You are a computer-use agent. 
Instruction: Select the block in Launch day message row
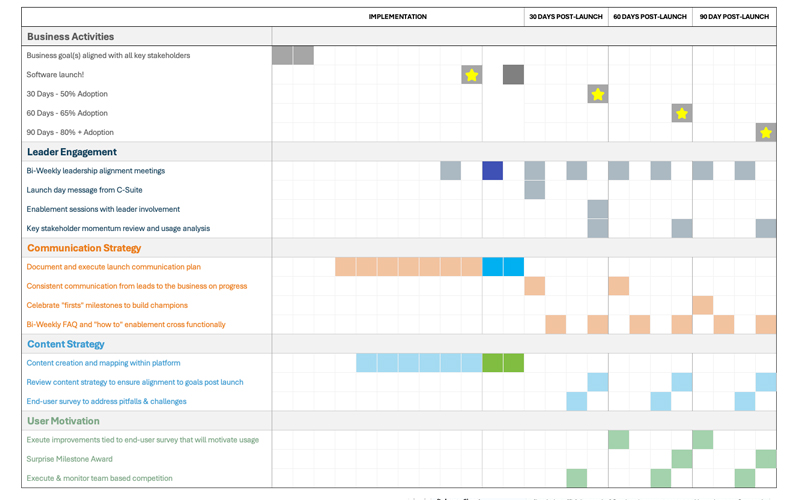(534, 190)
